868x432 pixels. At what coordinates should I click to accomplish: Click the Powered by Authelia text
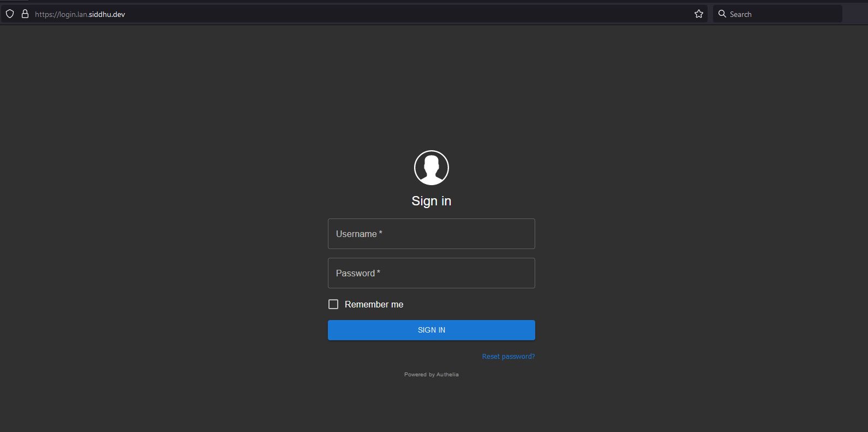(432, 375)
